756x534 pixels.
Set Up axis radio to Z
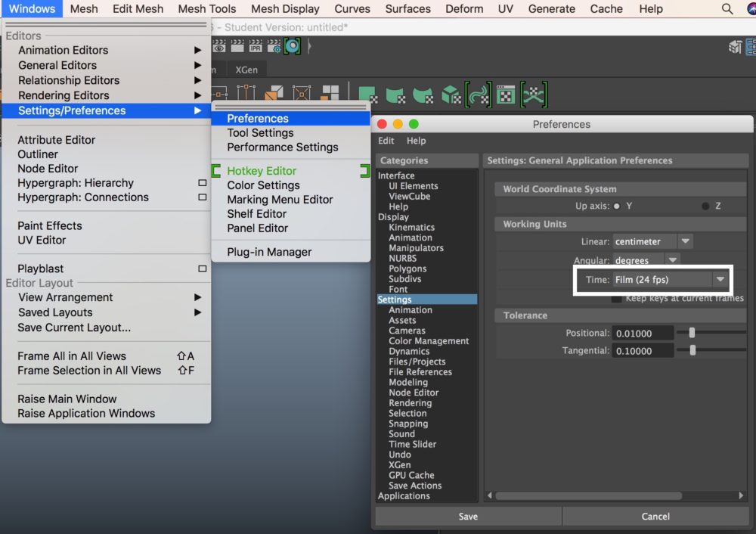(705, 206)
